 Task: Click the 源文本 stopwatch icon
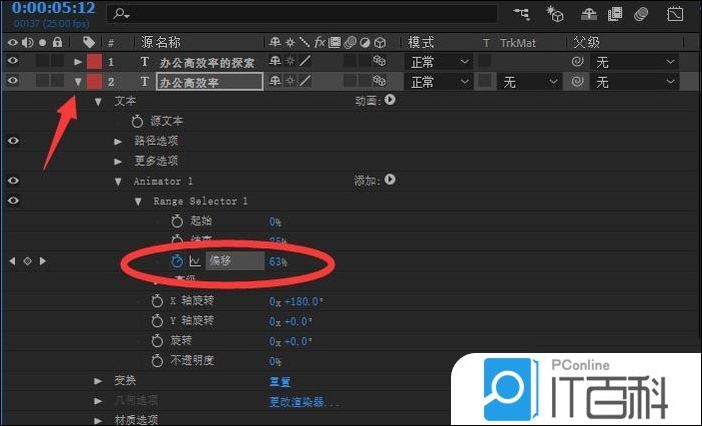(x=137, y=121)
